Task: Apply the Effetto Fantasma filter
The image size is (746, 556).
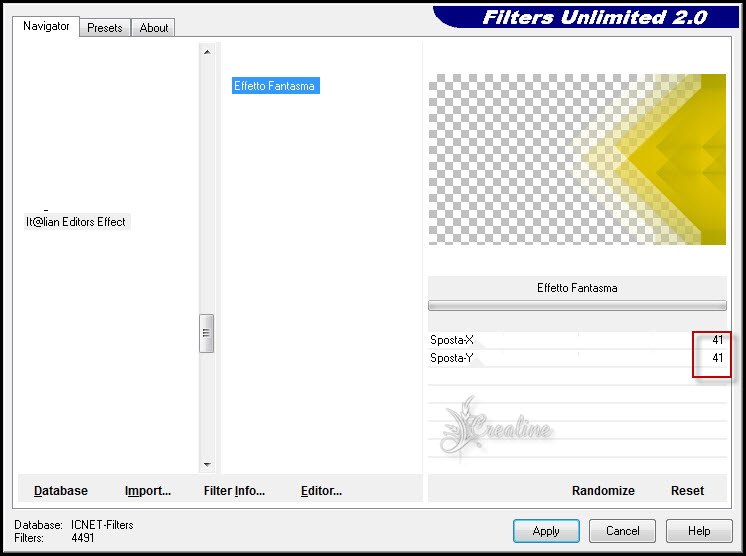Action: 546,531
